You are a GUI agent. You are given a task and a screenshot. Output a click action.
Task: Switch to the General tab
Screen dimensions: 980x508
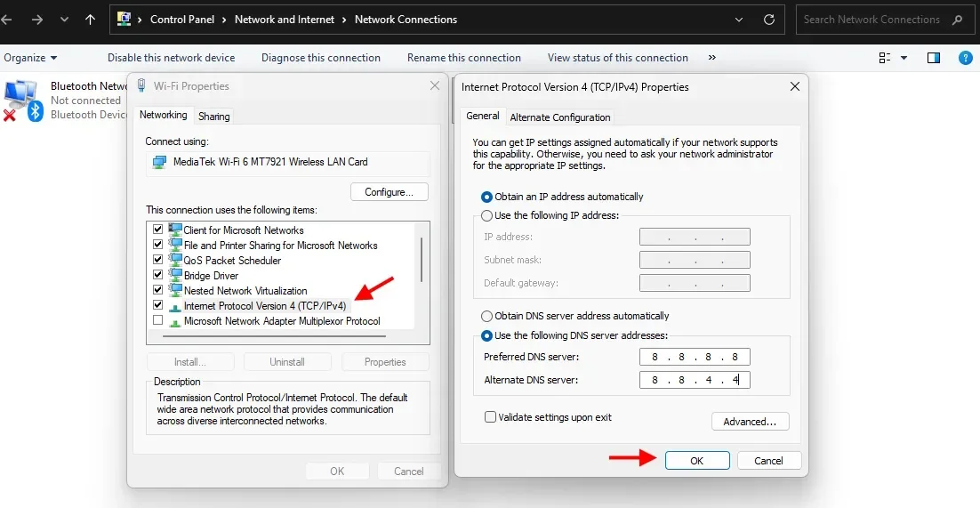pyautogui.click(x=483, y=116)
